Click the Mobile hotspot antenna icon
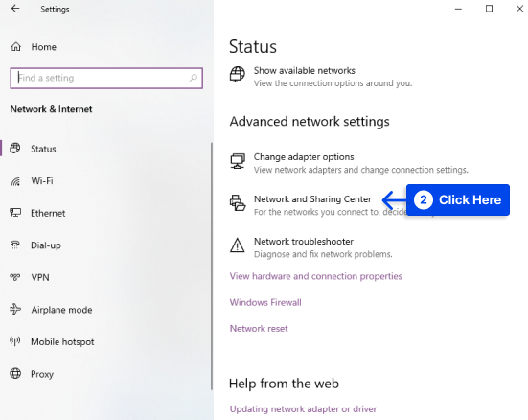Viewport: 528px width, 420px height. (x=15, y=341)
